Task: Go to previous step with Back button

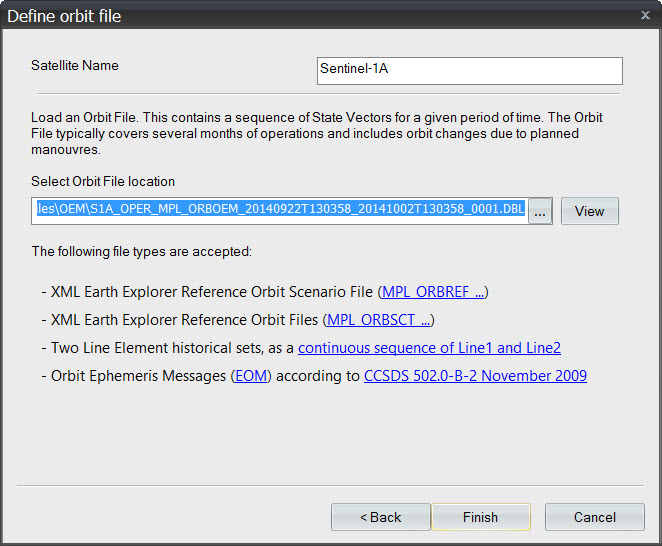Action: (x=380, y=517)
